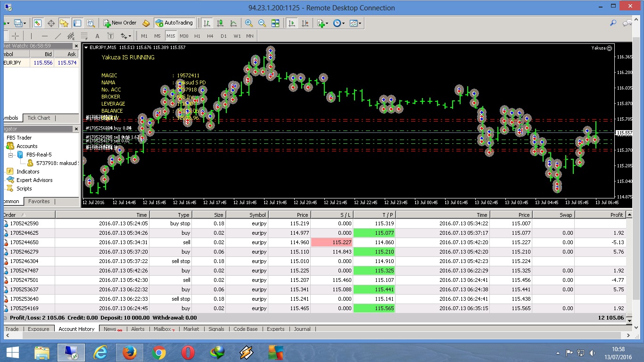Switch to W1 timeframe
This screenshot has width=644, height=362.
coord(237,36)
